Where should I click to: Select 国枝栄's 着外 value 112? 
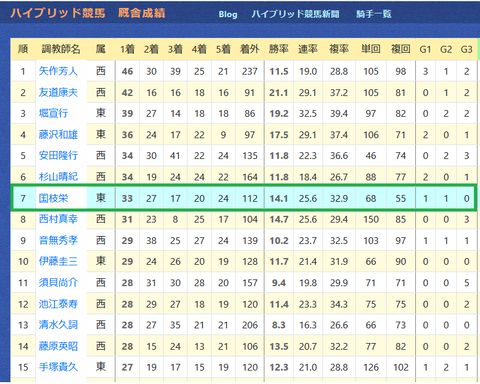pyautogui.click(x=250, y=199)
